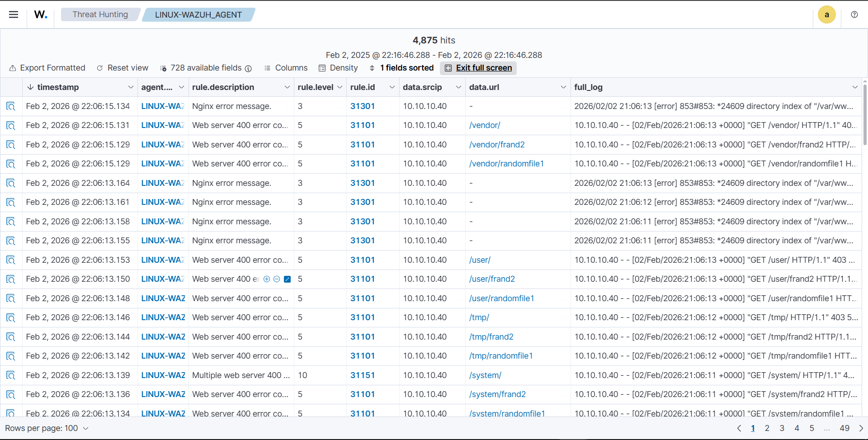Screen dimensions: 868x440
Task: Filter out value with minus icon
Action: point(277,279)
